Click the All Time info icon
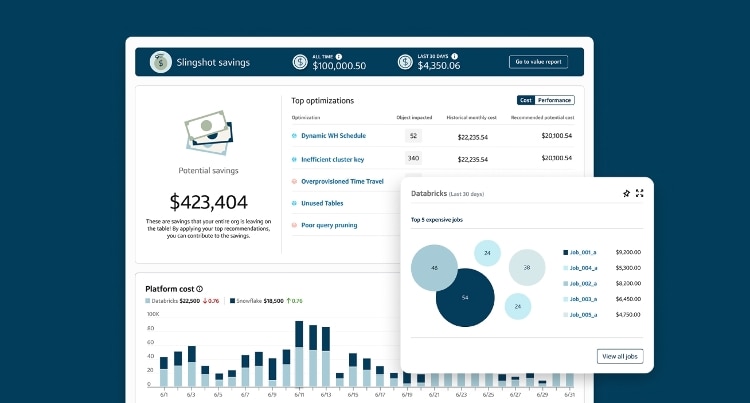Image resolution: width=750 pixels, height=403 pixels. click(340, 56)
